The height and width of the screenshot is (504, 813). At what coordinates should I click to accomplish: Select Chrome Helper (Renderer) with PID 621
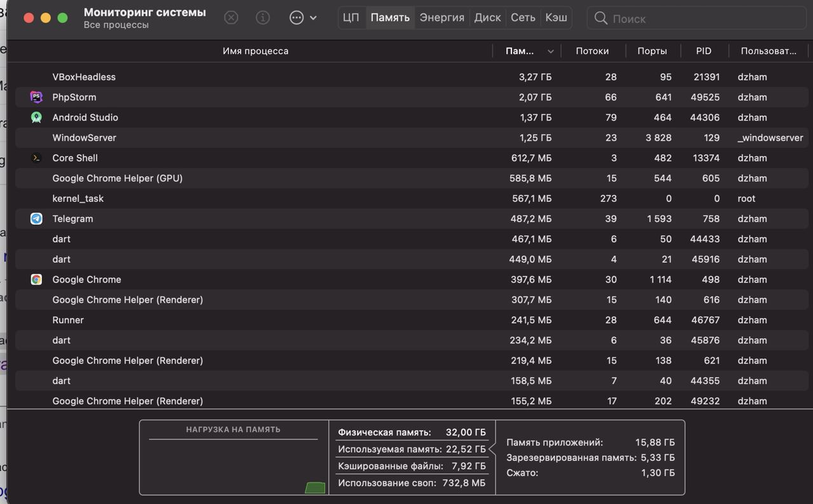[x=412, y=361]
